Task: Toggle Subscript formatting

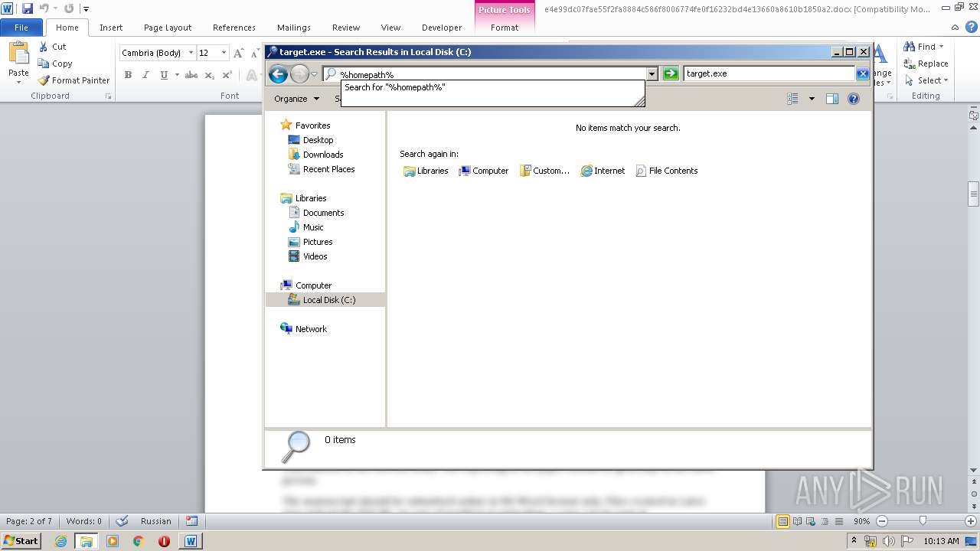Action: pos(209,75)
